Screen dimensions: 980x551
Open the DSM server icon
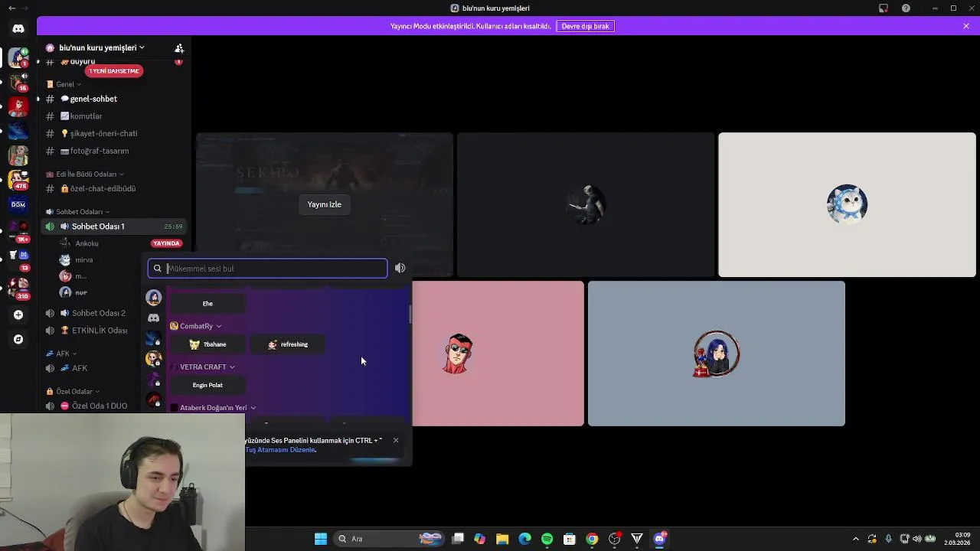[18, 204]
